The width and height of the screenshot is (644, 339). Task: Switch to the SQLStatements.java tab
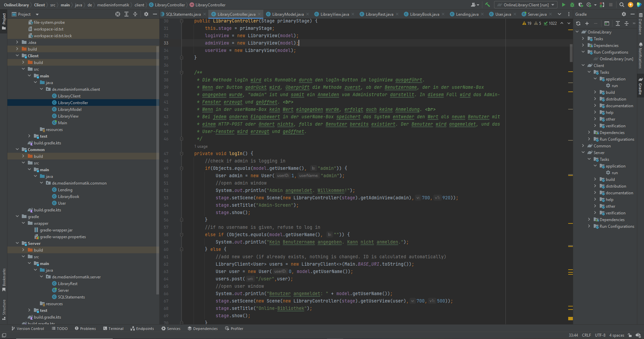pyautogui.click(x=183, y=14)
